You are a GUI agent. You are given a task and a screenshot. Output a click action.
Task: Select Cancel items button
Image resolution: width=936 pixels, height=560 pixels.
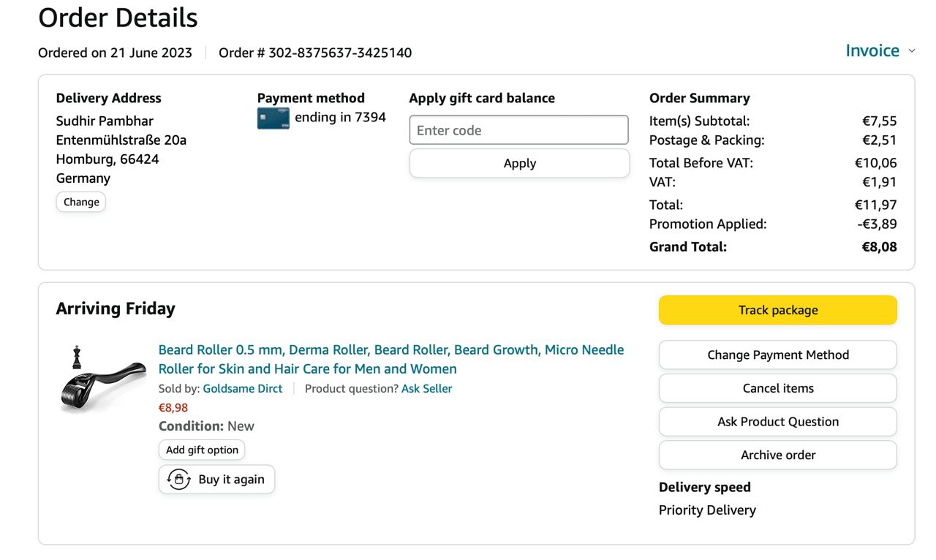tap(777, 388)
